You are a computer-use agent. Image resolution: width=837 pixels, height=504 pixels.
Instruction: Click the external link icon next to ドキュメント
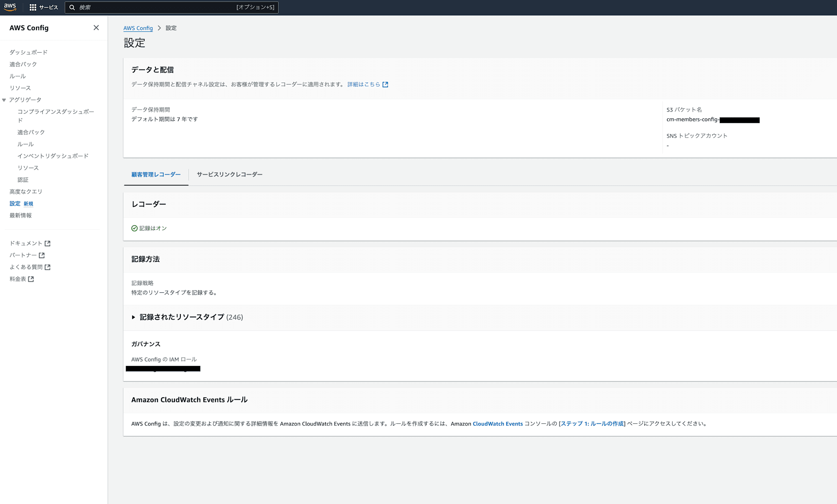47,243
